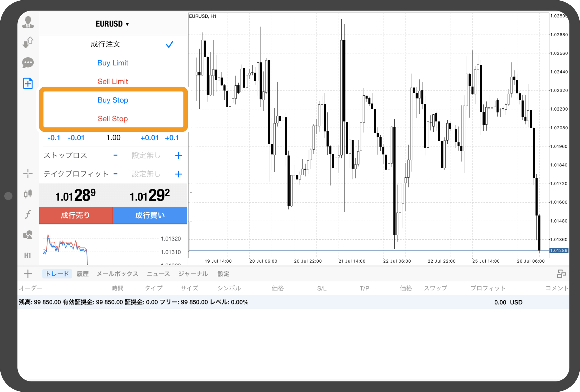This screenshot has height=392, width=580.
Task: Sort by the スワップ column header
Action: (x=435, y=288)
